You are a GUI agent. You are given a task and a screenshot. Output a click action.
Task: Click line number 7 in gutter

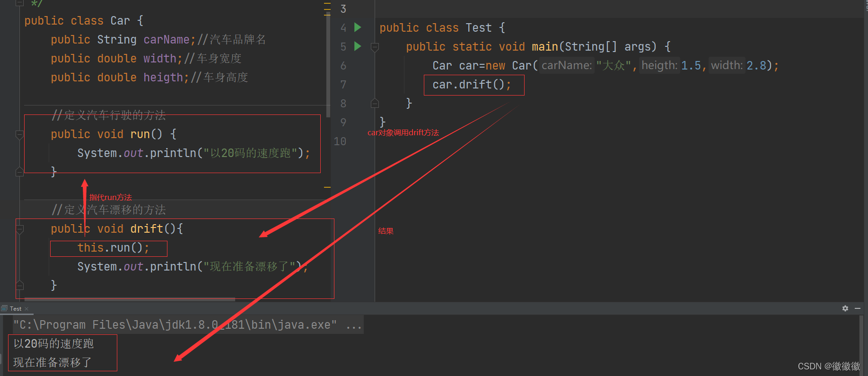pyautogui.click(x=343, y=85)
